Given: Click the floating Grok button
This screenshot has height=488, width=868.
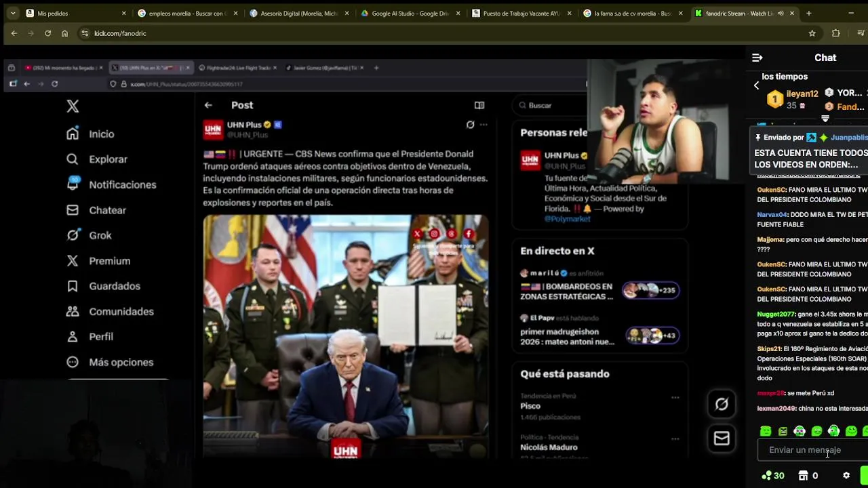Looking at the screenshot, I should [722, 404].
